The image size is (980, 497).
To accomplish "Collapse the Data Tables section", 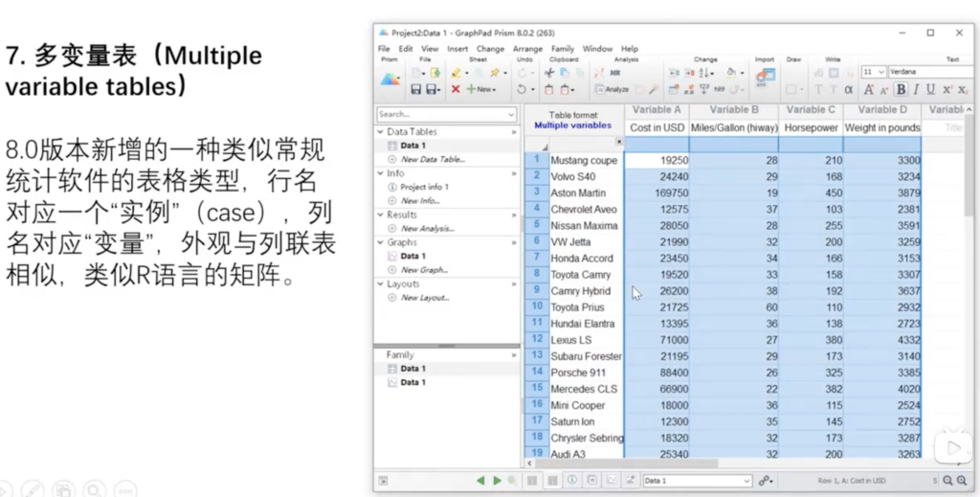I will click(x=381, y=132).
